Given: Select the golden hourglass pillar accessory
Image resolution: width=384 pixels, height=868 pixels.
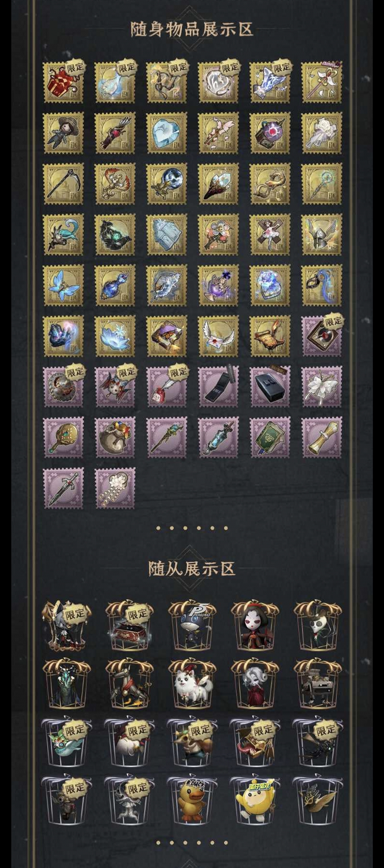Looking at the screenshot, I should click(322, 437).
